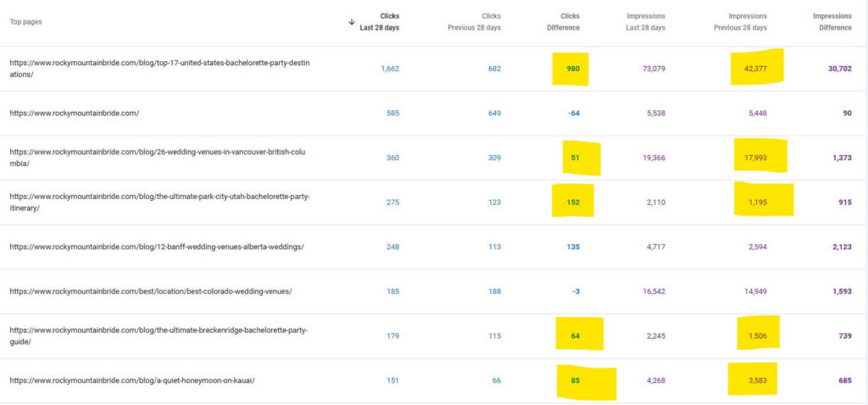868x405 pixels.
Task: Open the top-17 bachelorette party destinations URL
Action: pos(160,69)
